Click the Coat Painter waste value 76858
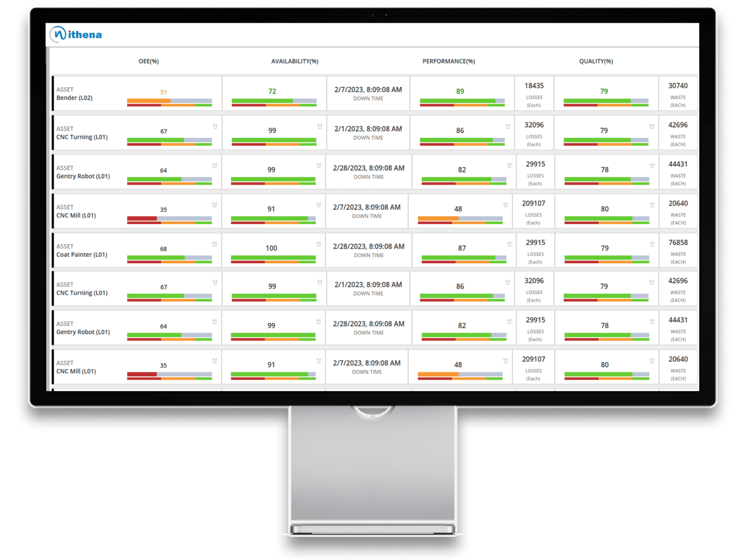Screen dimensions: 745x560 tap(678, 242)
